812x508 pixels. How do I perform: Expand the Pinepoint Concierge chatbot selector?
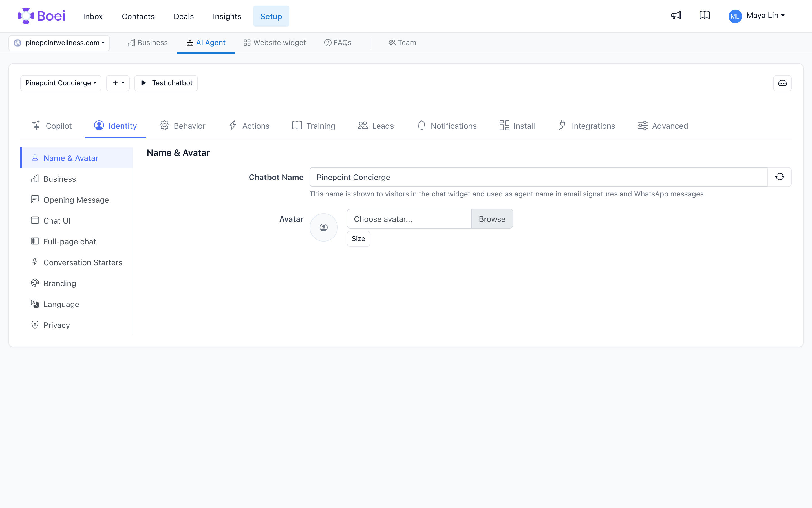61,83
